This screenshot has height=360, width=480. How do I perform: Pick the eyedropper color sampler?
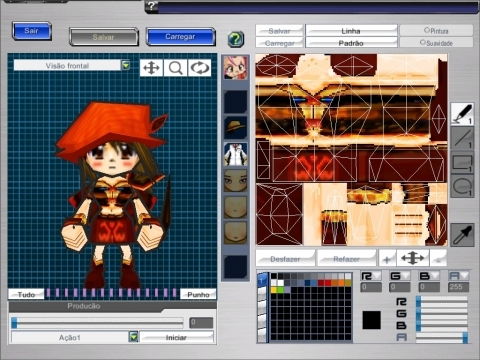point(462,235)
